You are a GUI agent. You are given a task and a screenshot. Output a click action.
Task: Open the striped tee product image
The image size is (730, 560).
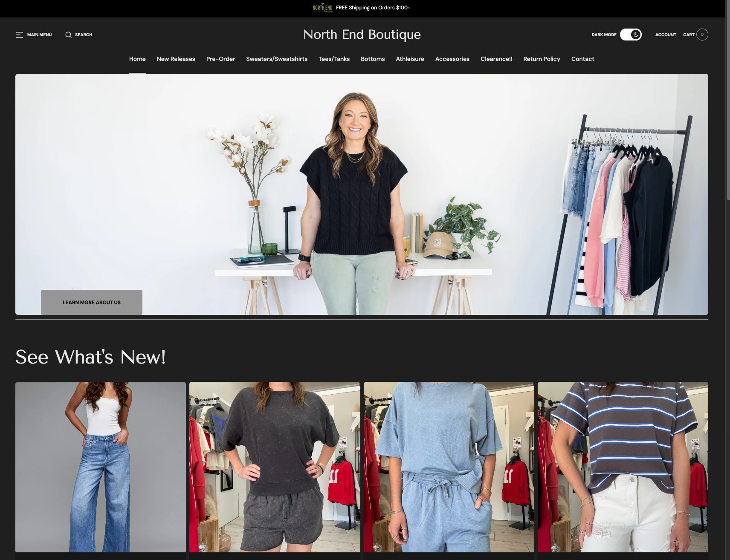point(623,467)
